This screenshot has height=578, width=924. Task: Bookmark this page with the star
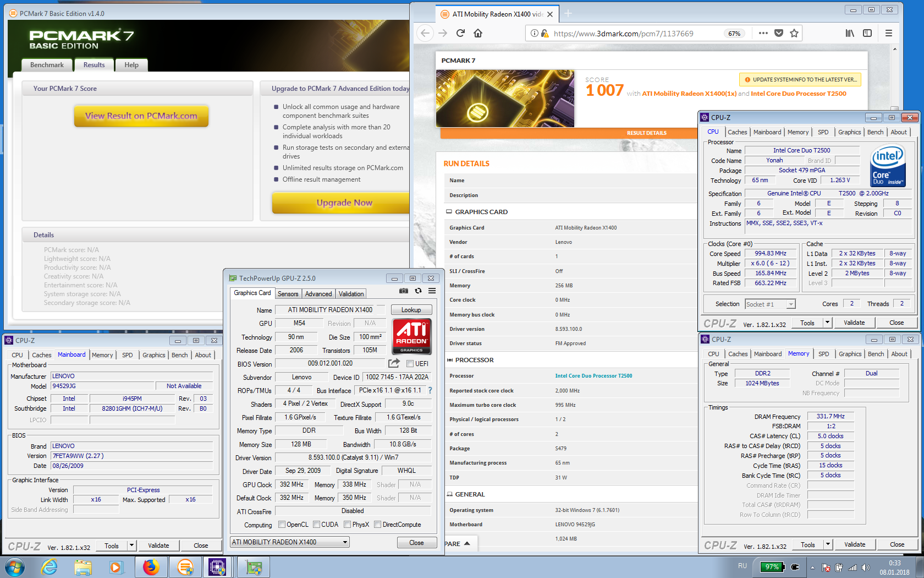coord(794,33)
